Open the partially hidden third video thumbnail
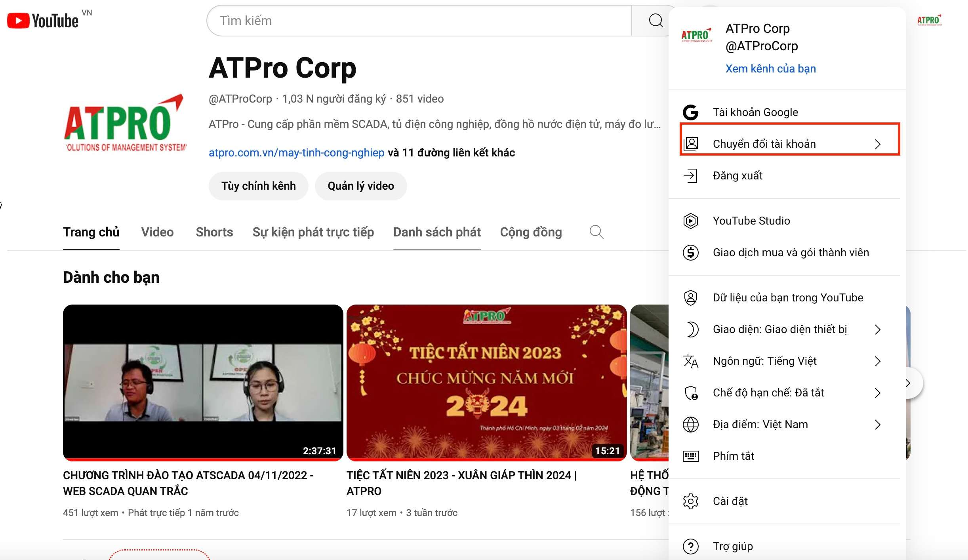968x560 pixels. (x=649, y=383)
